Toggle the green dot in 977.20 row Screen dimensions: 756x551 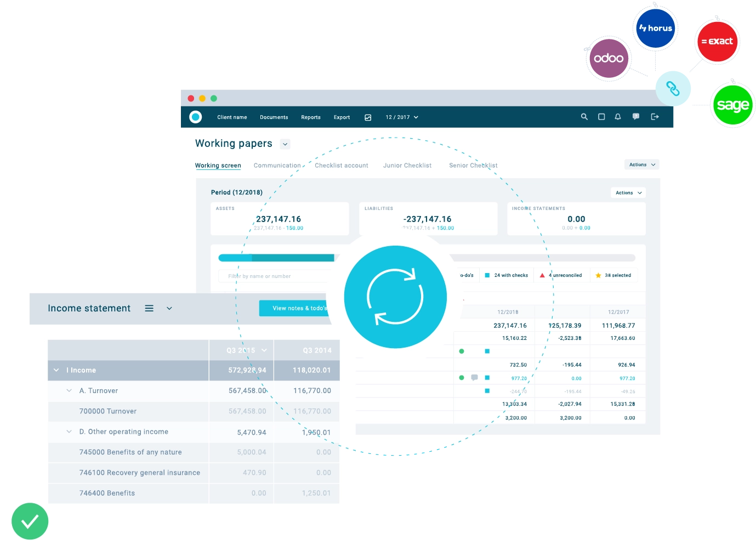coord(462,378)
